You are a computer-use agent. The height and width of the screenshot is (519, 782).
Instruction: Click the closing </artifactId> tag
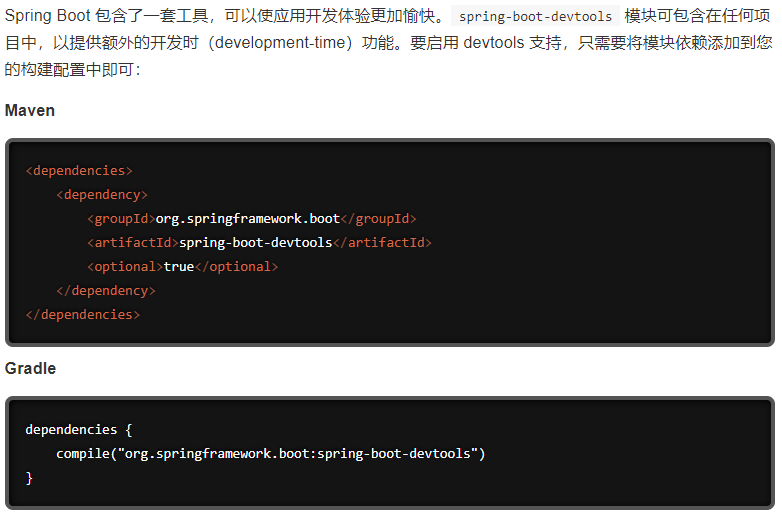(382, 242)
